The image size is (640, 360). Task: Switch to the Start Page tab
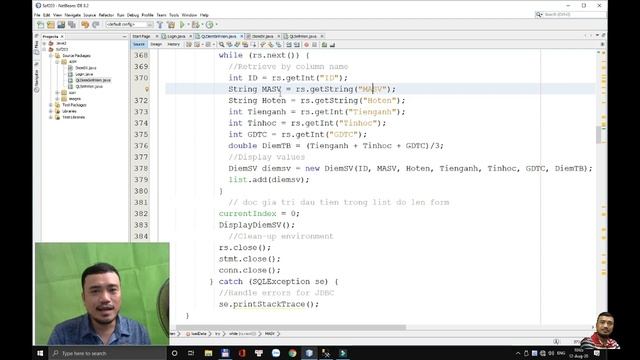(142, 36)
